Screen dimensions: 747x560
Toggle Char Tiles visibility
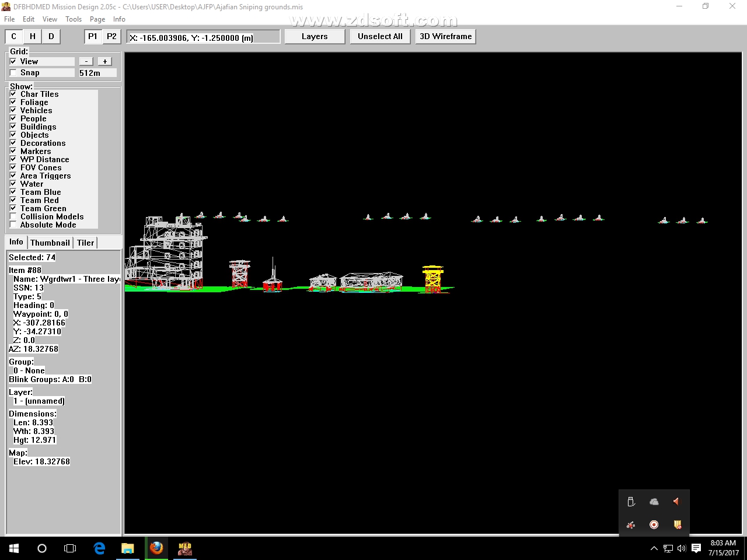[13, 94]
